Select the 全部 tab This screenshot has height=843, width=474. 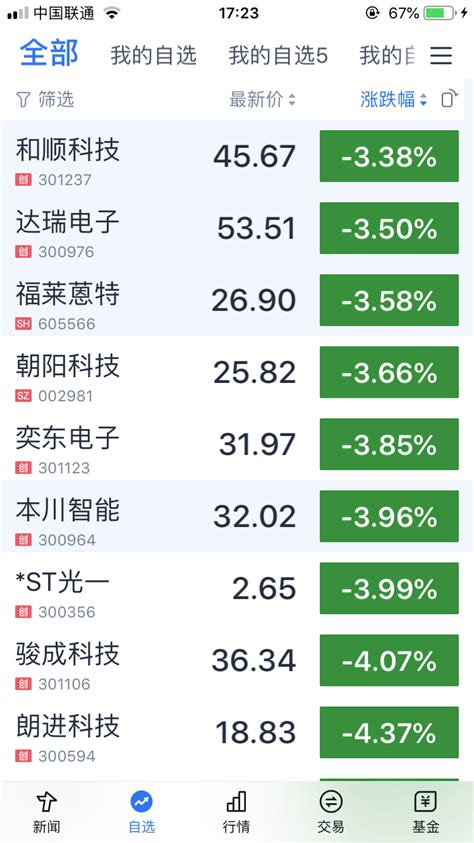49,53
